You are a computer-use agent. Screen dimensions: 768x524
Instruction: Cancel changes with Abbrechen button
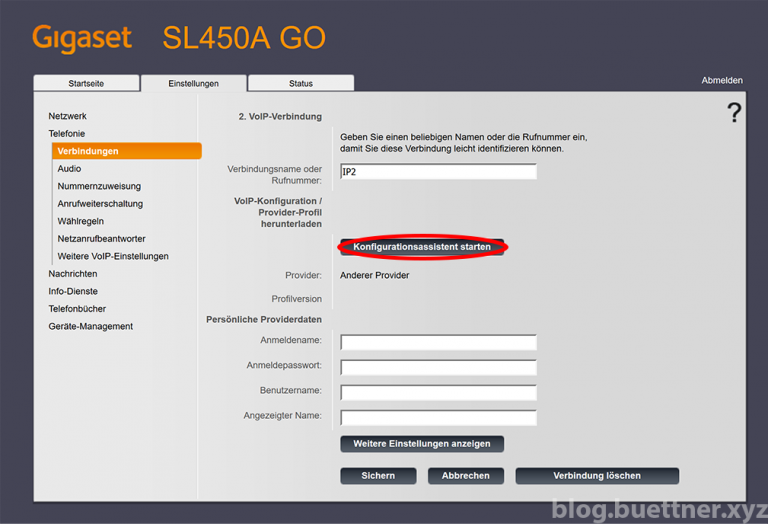coord(466,476)
